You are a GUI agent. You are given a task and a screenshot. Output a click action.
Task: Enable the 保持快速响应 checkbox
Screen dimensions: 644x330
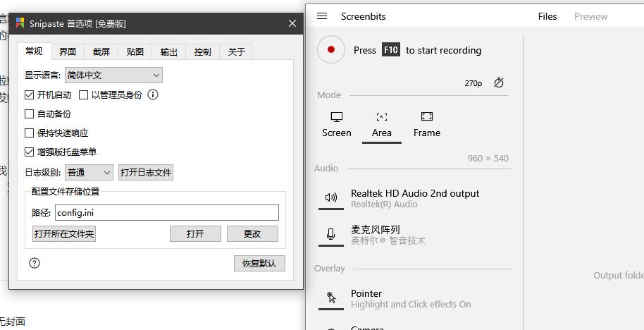tap(29, 133)
